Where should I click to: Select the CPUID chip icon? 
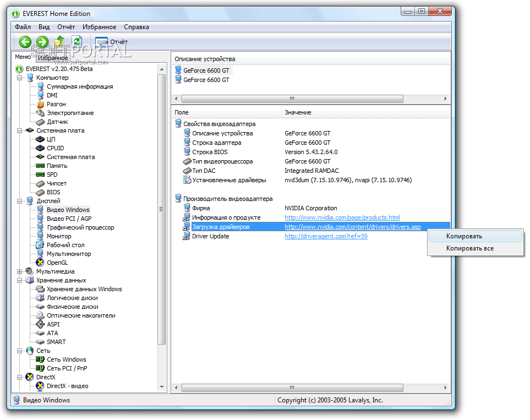click(x=40, y=148)
